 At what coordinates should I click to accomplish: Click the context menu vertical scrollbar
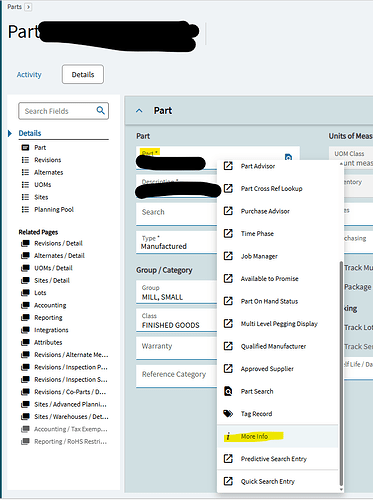click(341, 373)
